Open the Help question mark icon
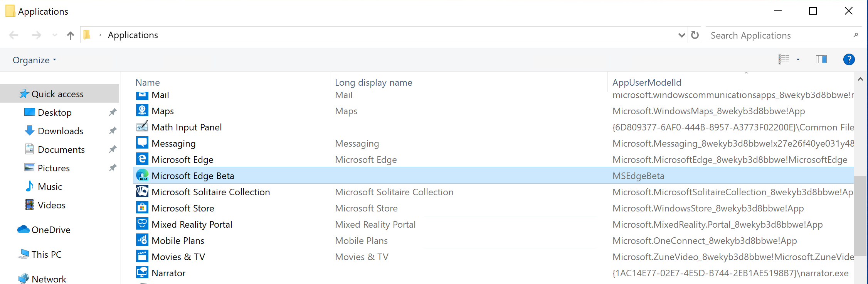 (x=849, y=59)
